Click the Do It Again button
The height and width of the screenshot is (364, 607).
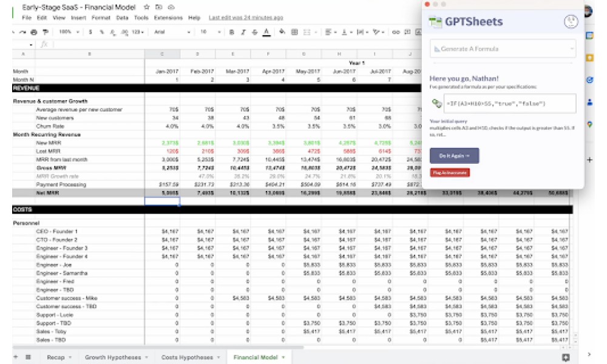point(454,155)
